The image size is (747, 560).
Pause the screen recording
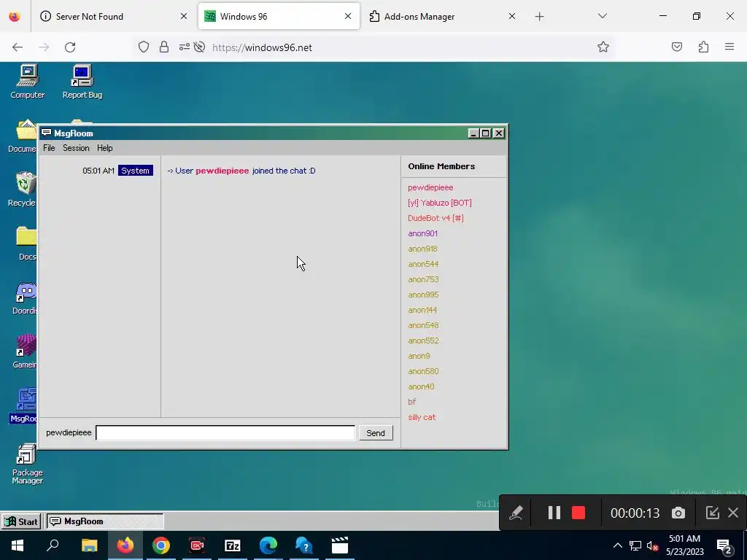(554, 513)
